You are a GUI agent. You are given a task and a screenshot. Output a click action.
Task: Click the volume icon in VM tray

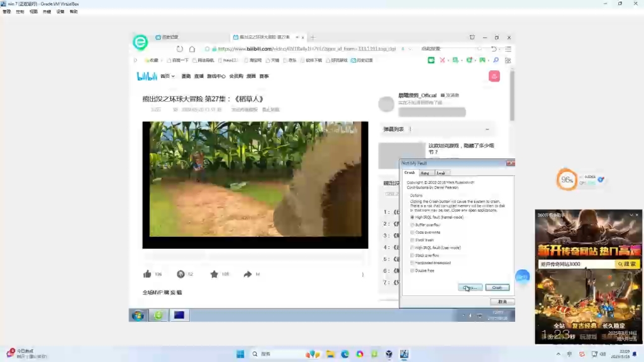coord(470,315)
